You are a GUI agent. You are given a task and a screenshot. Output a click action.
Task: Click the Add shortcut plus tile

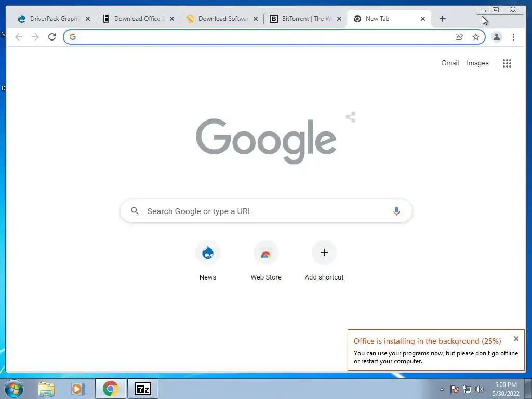click(x=324, y=261)
